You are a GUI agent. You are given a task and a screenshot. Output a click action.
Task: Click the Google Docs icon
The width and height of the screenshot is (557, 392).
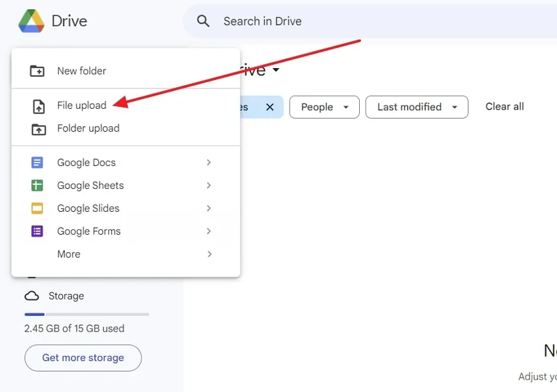click(37, 163)
